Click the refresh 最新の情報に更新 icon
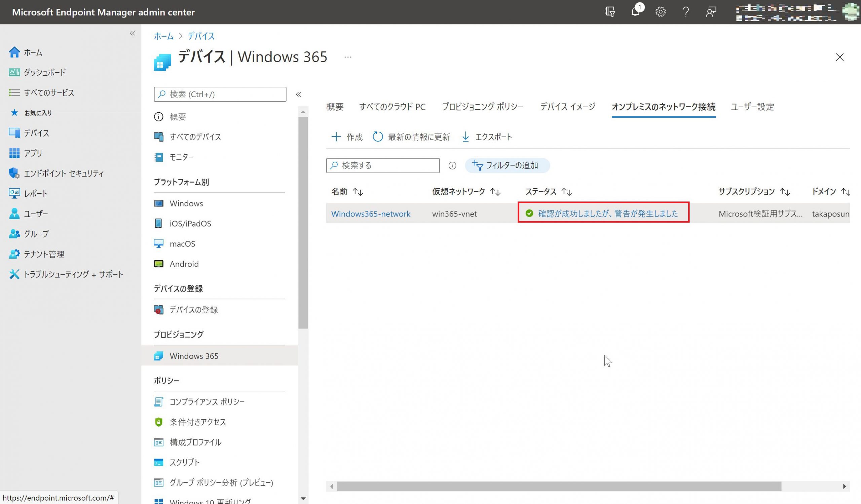The height and width of the screenshot is (504, 861). 378,137
